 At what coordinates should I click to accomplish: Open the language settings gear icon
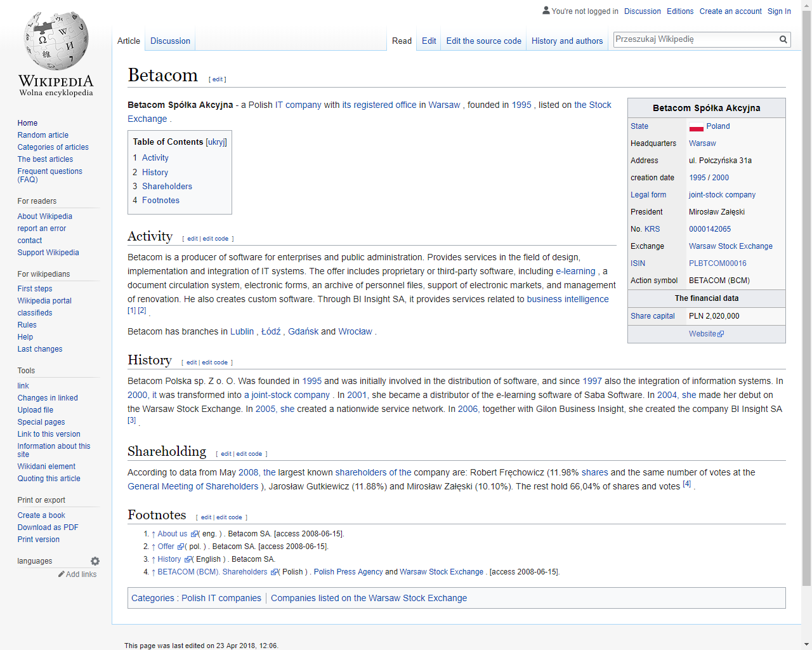click(95, 561)
